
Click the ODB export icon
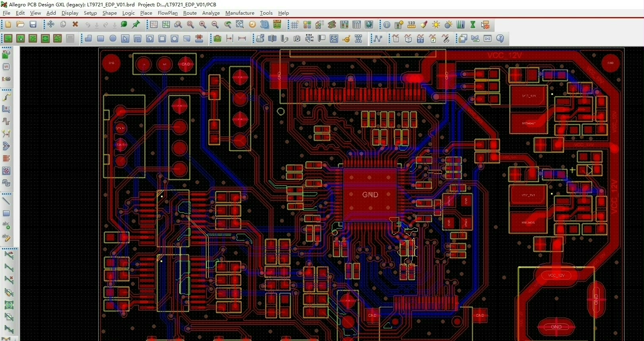click(x=260, y=39)
